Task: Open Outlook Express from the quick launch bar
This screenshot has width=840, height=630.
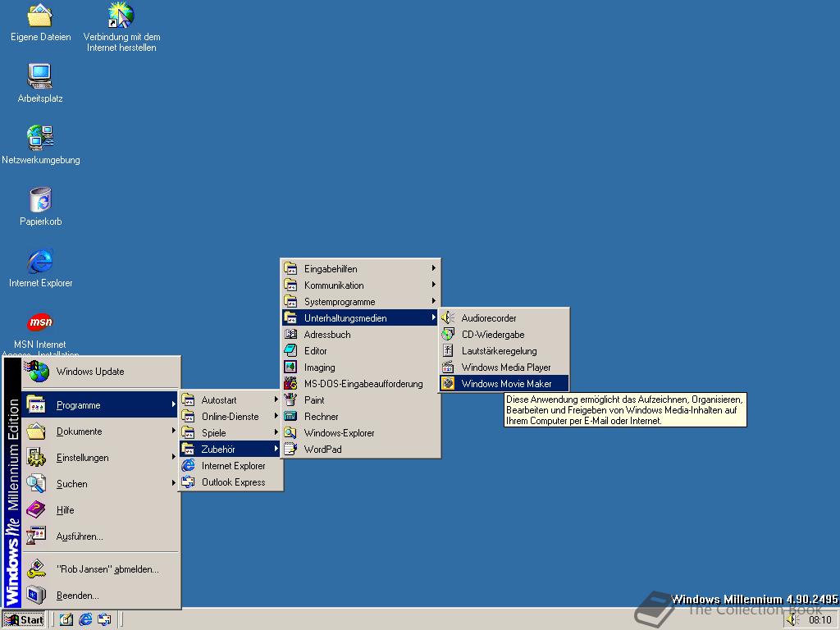Action: (104, 620)
